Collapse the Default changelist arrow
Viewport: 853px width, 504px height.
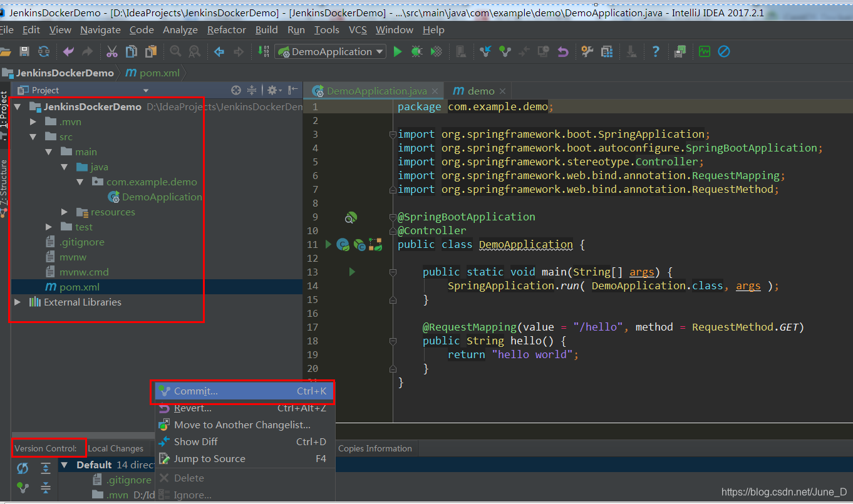[x=64, y=465]
